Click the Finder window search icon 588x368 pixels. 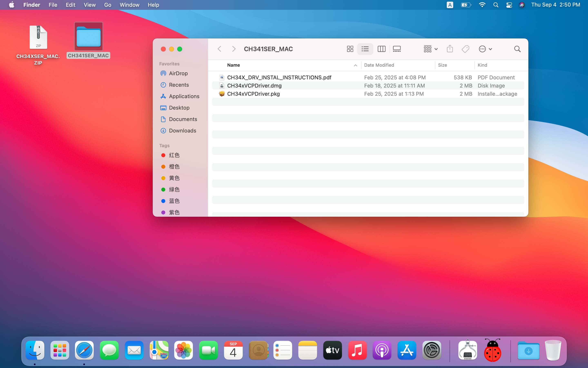click(x=517, y=49)
